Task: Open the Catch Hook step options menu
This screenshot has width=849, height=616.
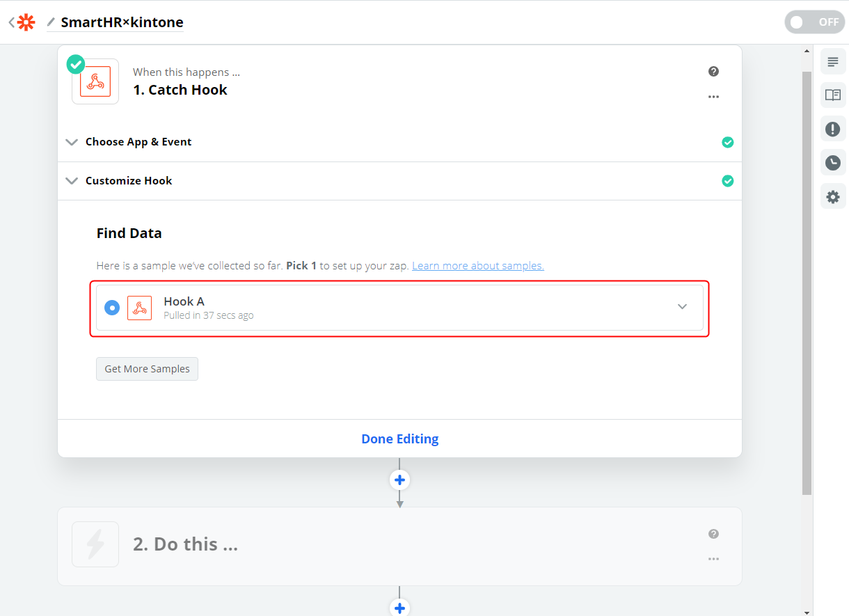Action: click(x=713, y=97)
